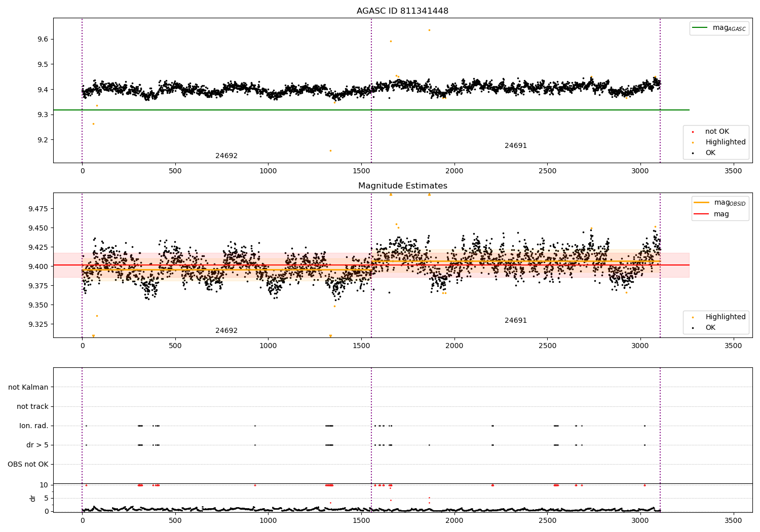Click the 9.5 y-axis tick in top plot

coord(43,64)
